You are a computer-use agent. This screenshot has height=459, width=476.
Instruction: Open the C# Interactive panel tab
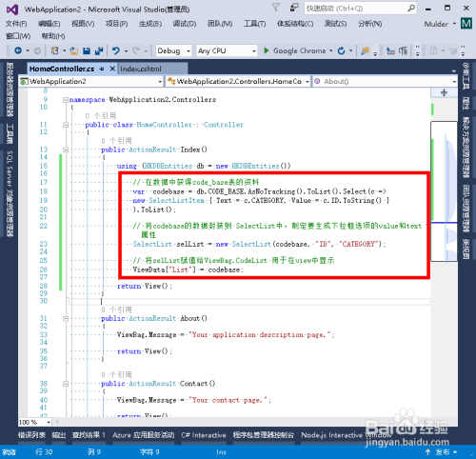204,435
